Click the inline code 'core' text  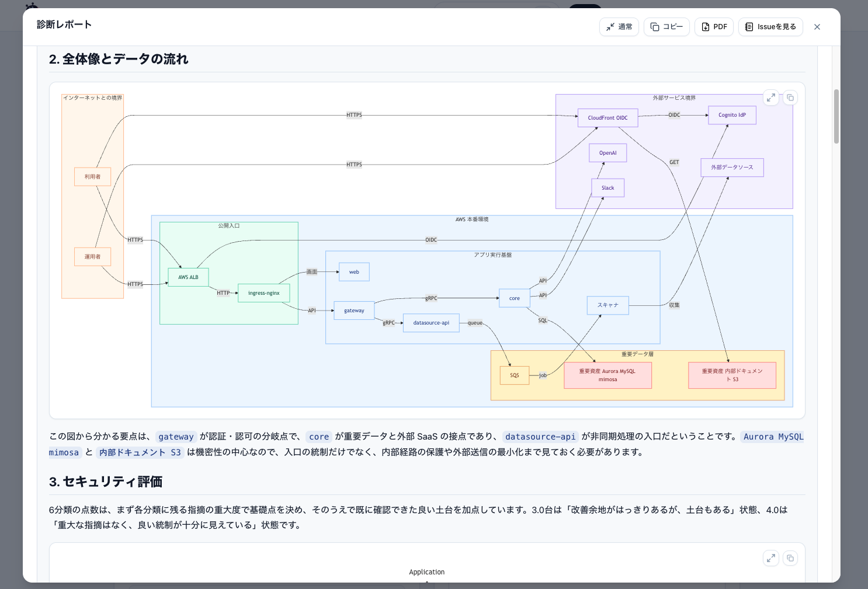coord(319,437)
